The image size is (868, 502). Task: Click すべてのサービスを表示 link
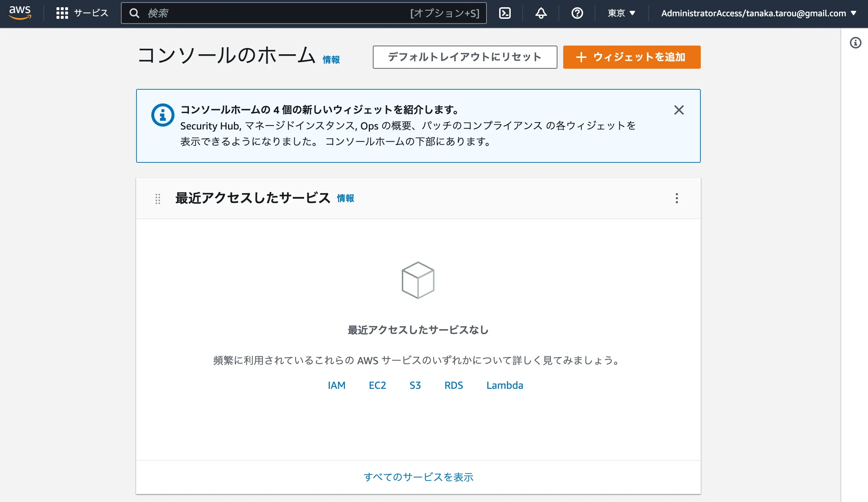pyautogui.click(x=418, y=477)
